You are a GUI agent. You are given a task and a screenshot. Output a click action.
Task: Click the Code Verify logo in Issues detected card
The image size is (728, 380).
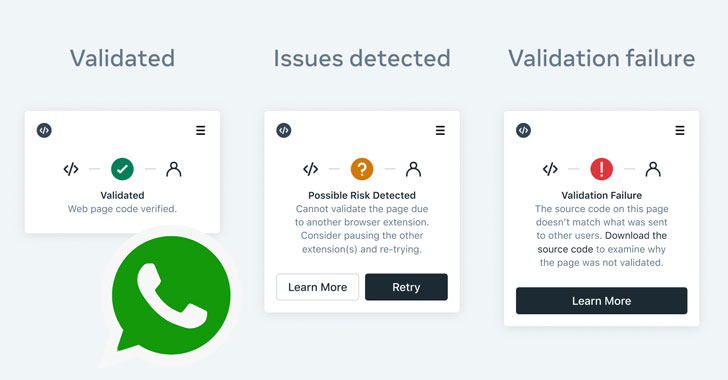pos(284,131)
